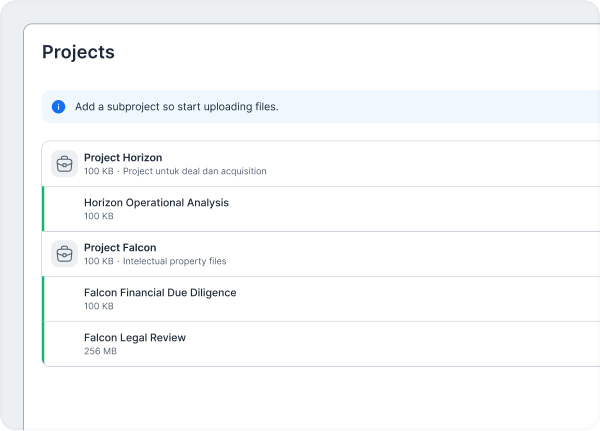The height and width of the screenshot is (431, 600).
Task: Click green status bar beside Falcon Financial Due Diligence
Action: pyautogui.click(x=44, y=298)
